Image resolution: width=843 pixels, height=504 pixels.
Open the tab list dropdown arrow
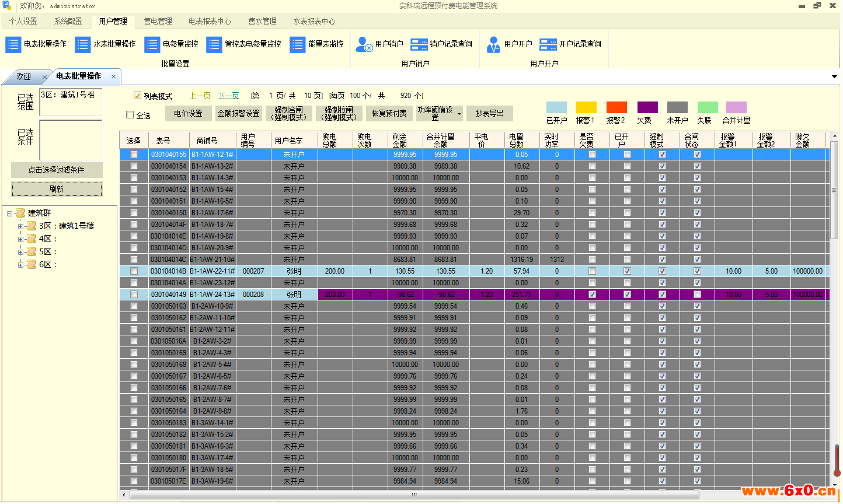[x=834, y=76]
